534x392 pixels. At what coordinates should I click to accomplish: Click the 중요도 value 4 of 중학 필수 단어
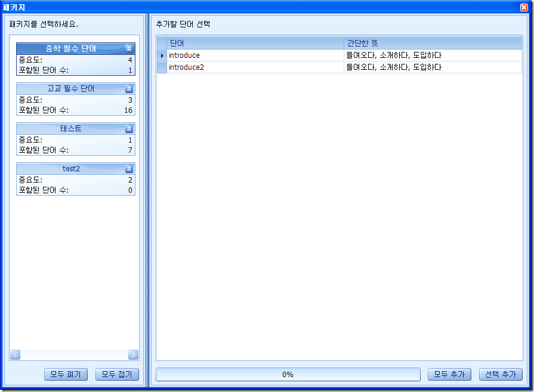pyautogui.click(x=129, y=60)
